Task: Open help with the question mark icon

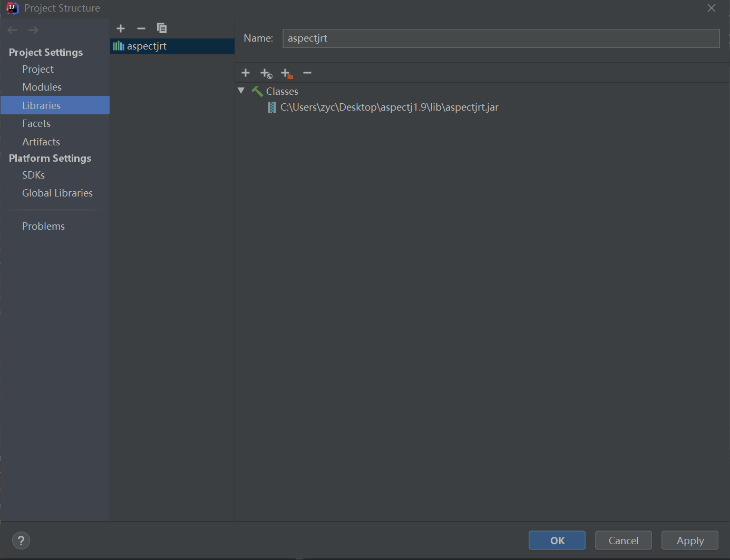Action: coord(21,541)
